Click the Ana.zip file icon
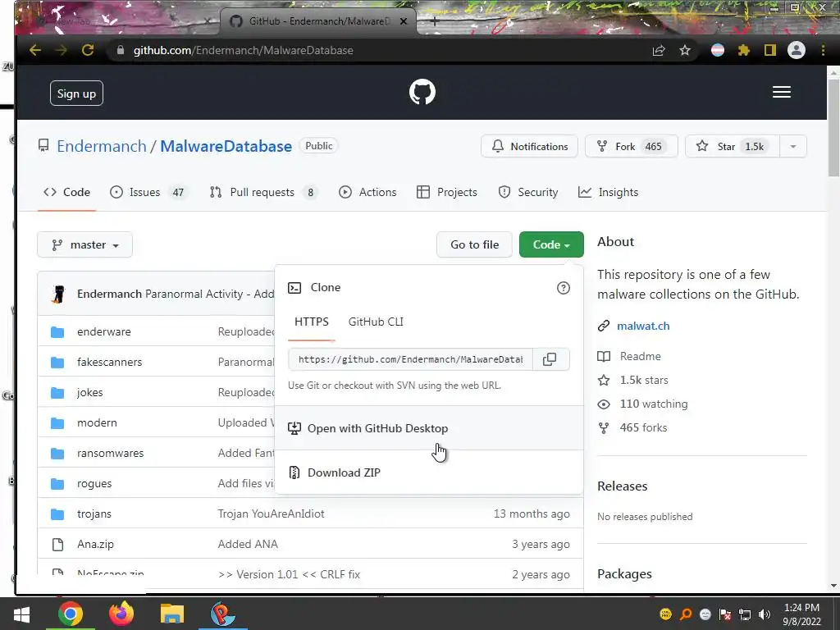 [57, 545]
